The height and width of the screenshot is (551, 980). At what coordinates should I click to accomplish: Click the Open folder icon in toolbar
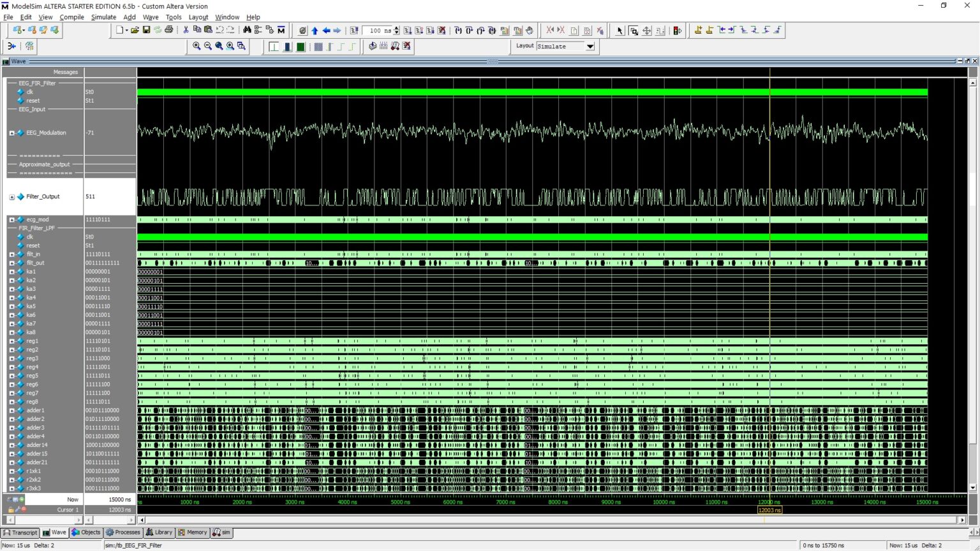tap(135, 30)
